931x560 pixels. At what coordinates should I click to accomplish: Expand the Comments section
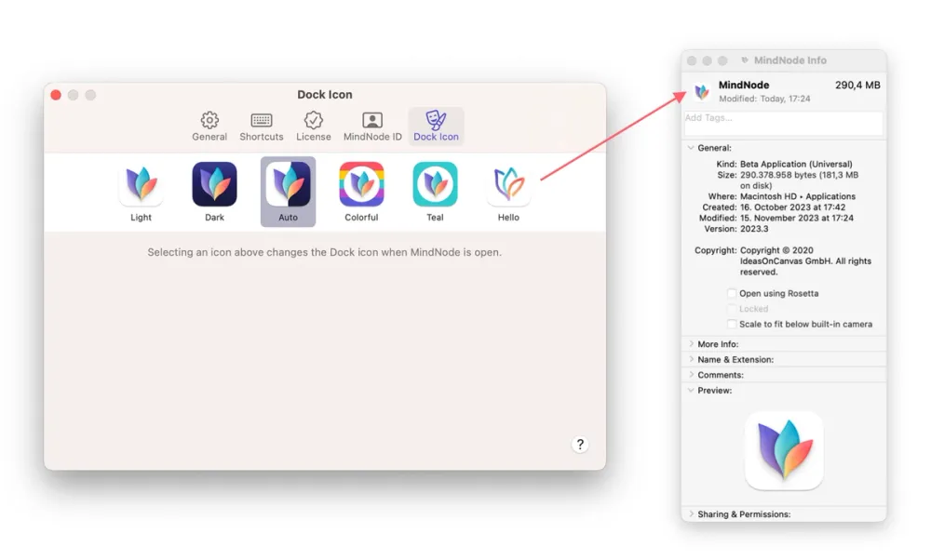691,375
